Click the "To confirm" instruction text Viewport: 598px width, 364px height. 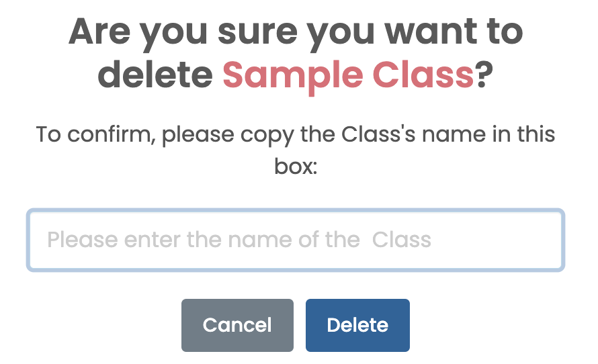[x=295, y=134]
